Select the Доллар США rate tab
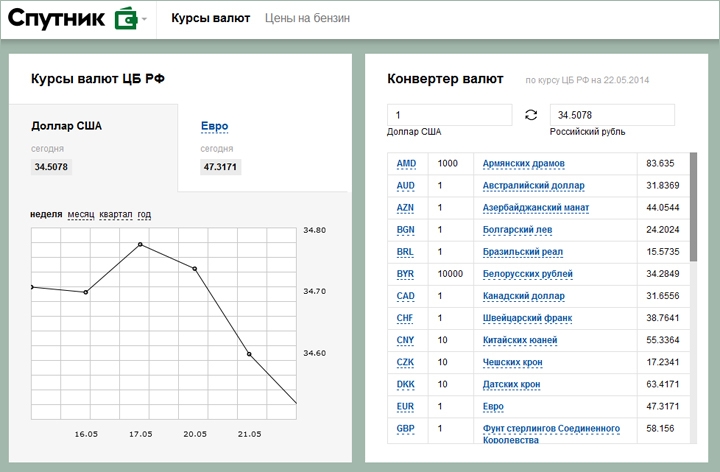 [66, 126]
